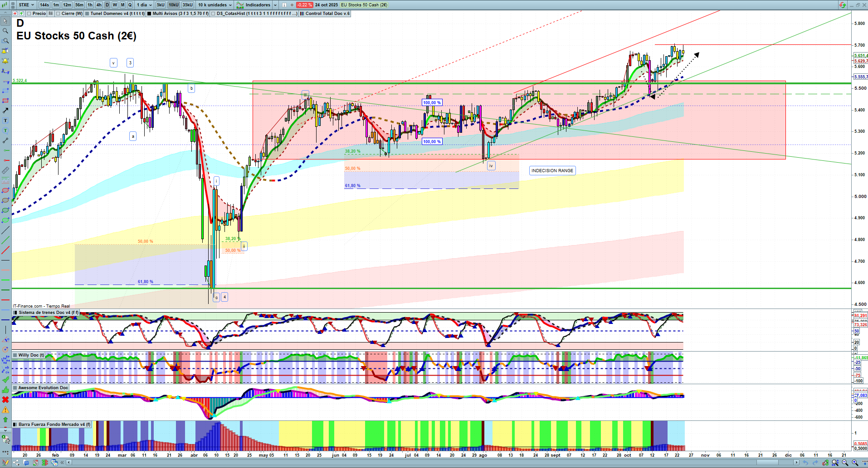Click the text label T tool
The width and height of the screenshot is (868, 468).
(5, 121)
